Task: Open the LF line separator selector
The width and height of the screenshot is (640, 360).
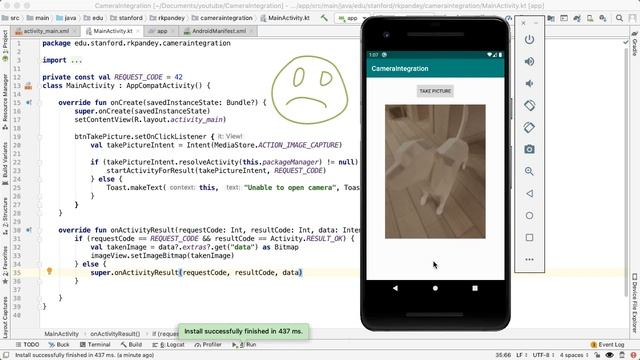Action: (521, 355)
